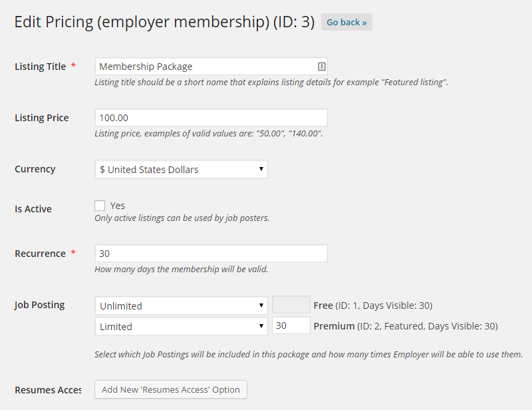Image resolution: width=532 pixels, height=410 pixels.
Task: Expand the "Unlimited" Job Posting dropdown
Action: (x=181, y=305)
